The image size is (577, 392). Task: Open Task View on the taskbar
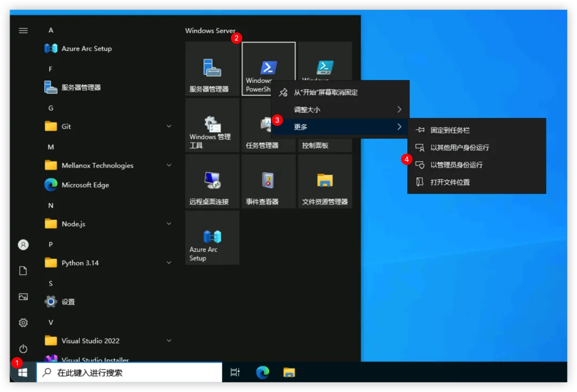click(x=235, y=372)
